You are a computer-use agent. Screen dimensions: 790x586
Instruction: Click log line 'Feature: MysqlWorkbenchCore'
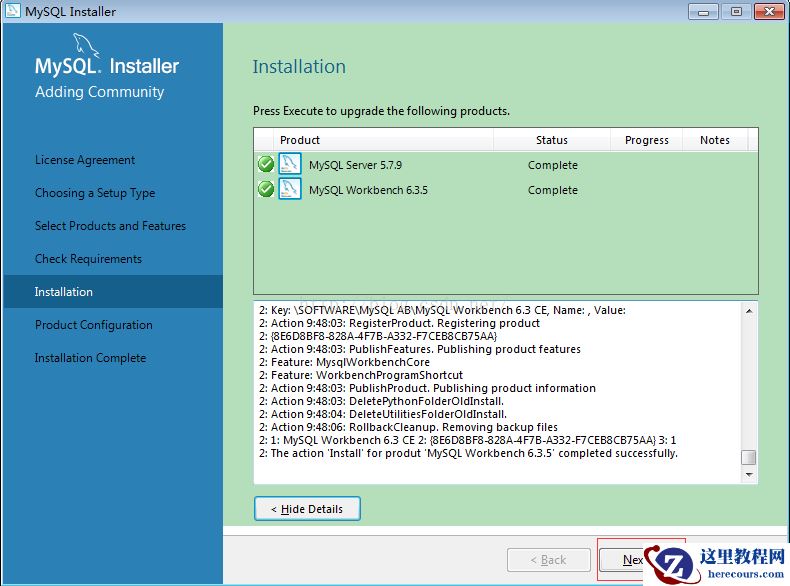[345, 362]
